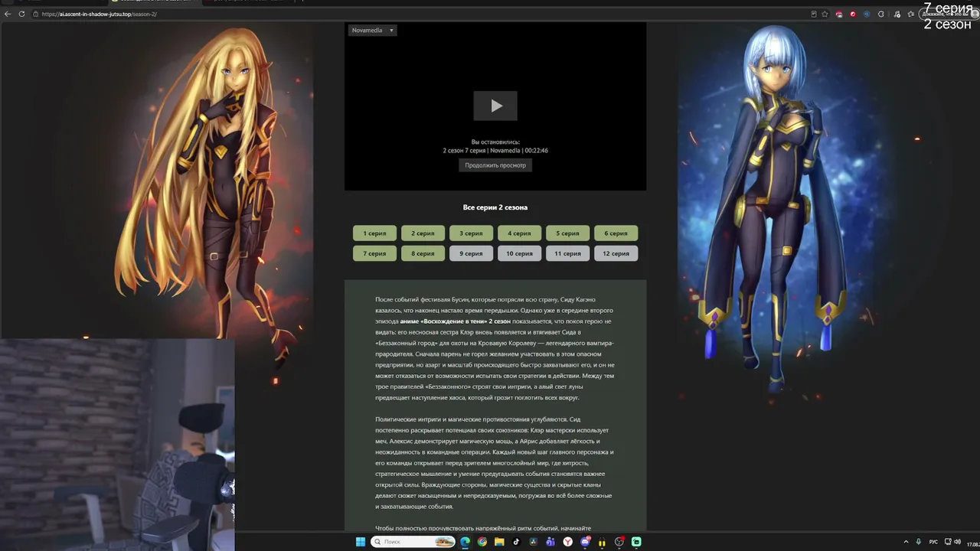Click the bold 'аниме «Восхождение в тени» 2 сезон' text
980x551 pixels.
click(x=456, y=321)
